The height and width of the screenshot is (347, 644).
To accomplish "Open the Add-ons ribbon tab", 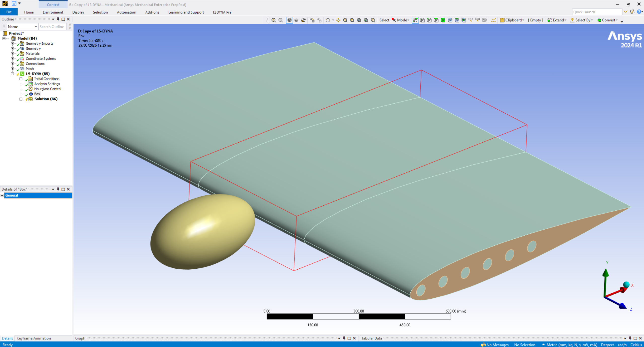I will 152,12.
